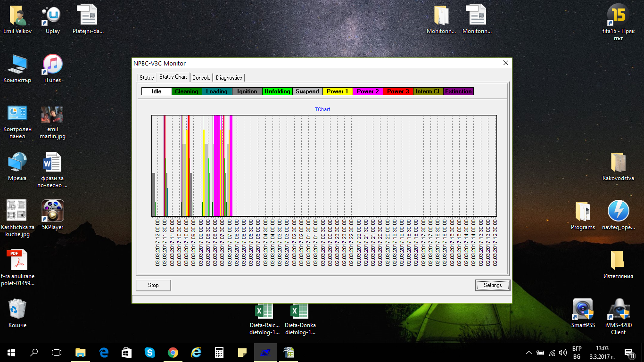The width and height of the screenshot is (644, 362).
Task: Click the Google Chrome taskbar icon
Action: click(173, 352)
